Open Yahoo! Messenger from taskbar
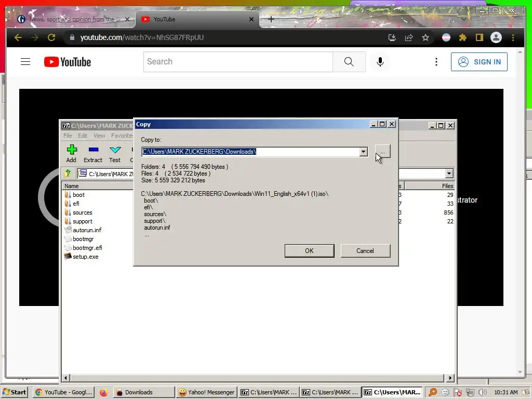This screenshot has width=532, height=399. tap(207, 392)
